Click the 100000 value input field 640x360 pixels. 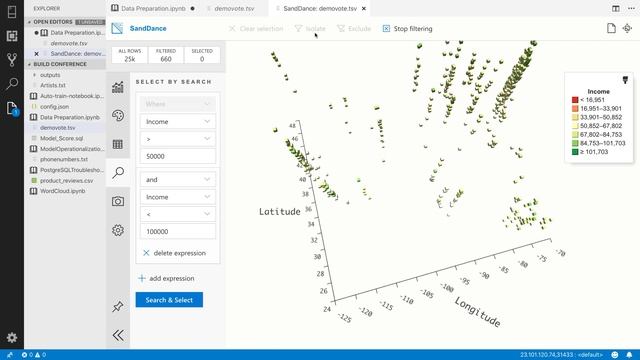pyautogui.click(x=178, y=231)
